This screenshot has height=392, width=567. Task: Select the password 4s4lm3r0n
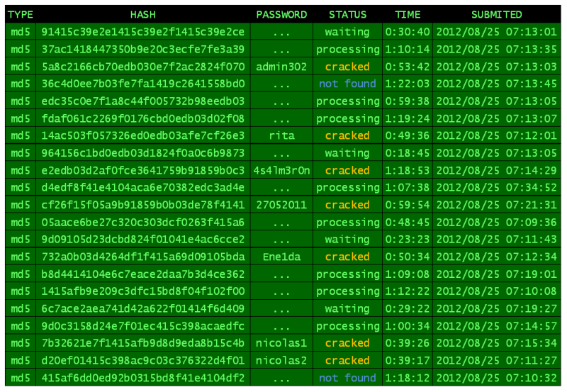(x=281, y=170)
